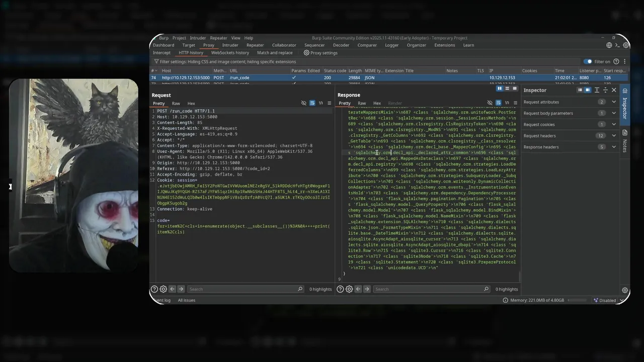Hide non-printable chars in Response panel
Viewport: 644px width, 362px height.
490,103
